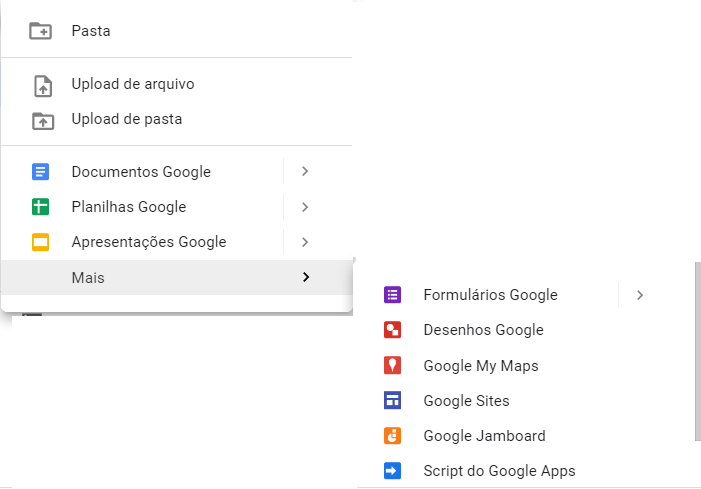Expand Apresentações Google submenu arrow
The image size is (701, 489).
tap(305, 242)
